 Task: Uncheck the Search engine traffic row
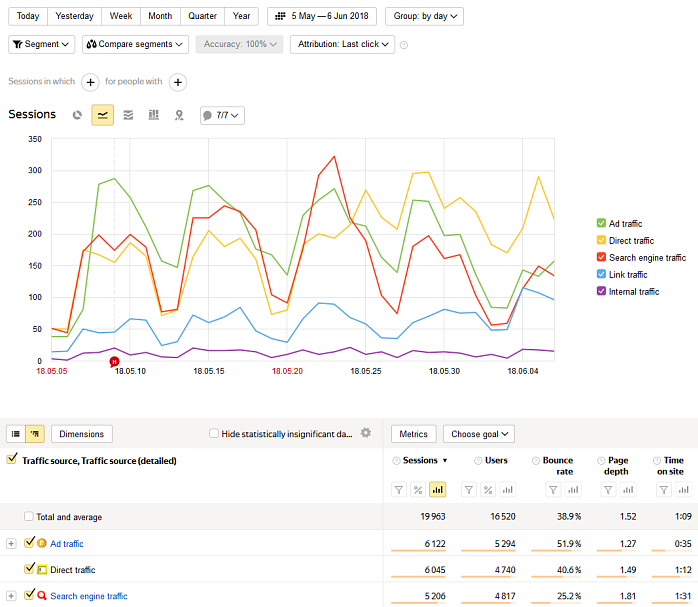[29, 594]
